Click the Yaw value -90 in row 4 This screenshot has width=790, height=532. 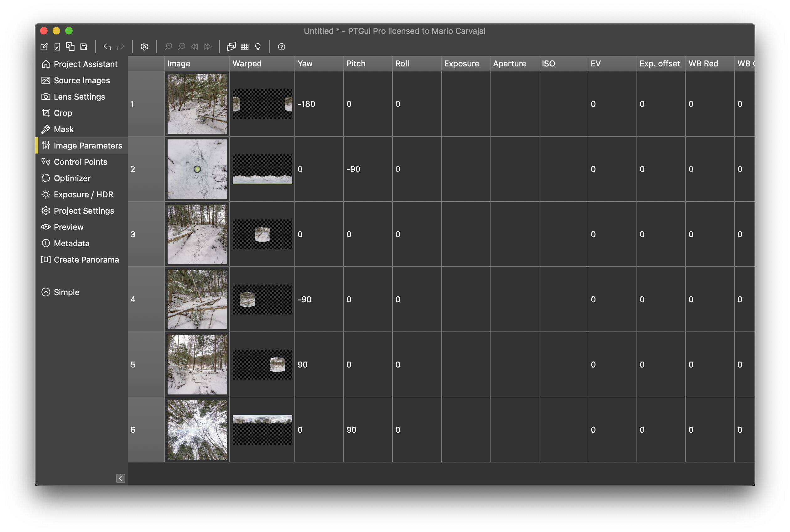click(x=304, y=299)
